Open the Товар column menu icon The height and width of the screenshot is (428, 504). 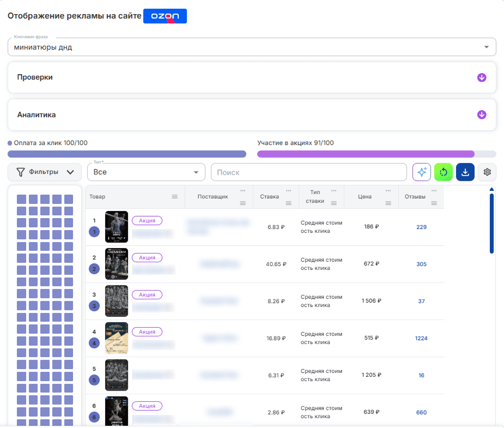174,196
